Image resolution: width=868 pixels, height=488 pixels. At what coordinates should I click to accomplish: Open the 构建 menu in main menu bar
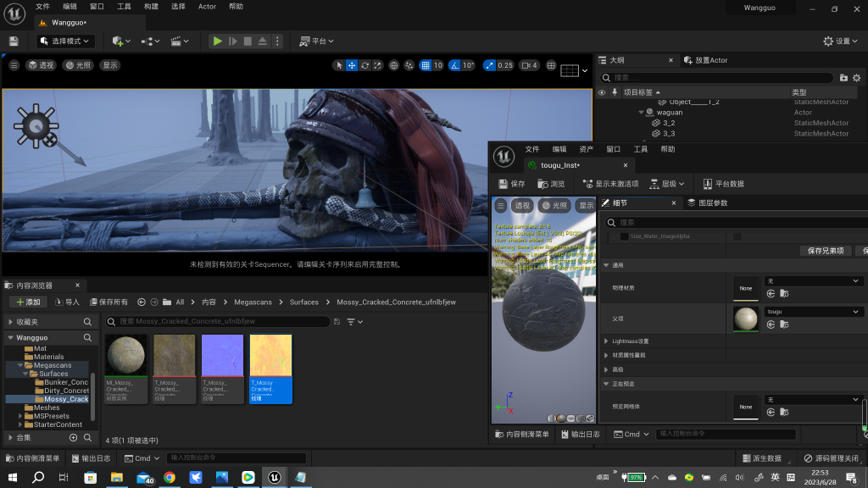tap(151, 7)
